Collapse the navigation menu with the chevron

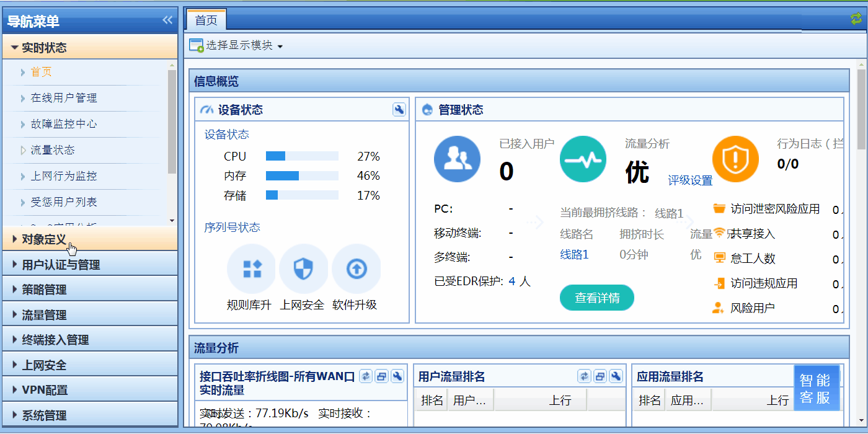pyautogui.click(x=166, y=19)
